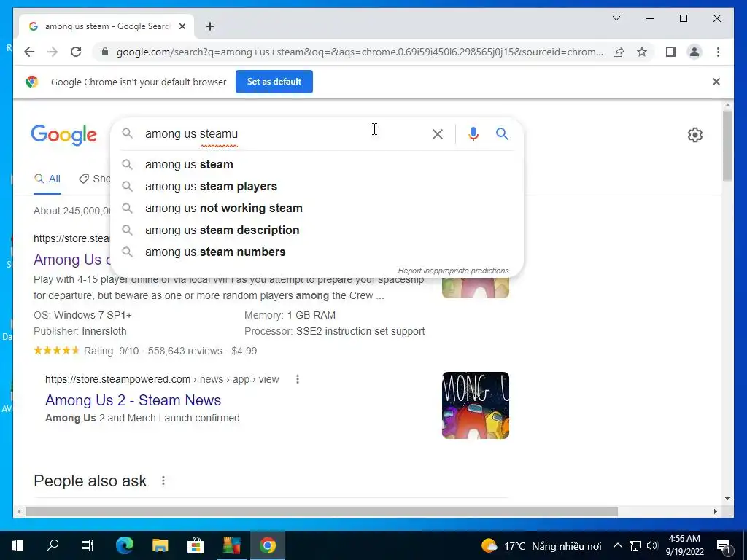
Task: Go to Google home via logo
Action: pos(64,135)
